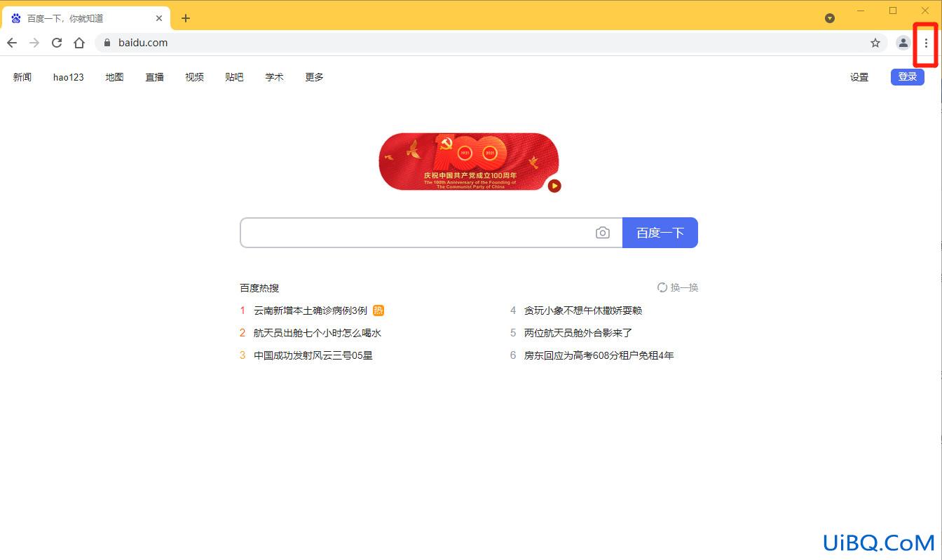Open the 新闻 navigation link
The width and height of the screenshot is (942, 560).
pos(22,77)
